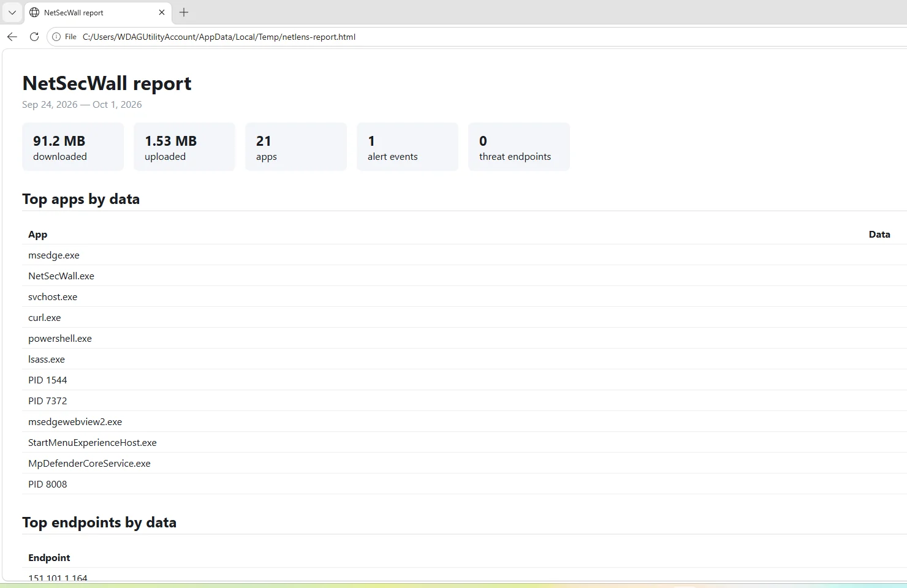Click the 21 apps card

click(296, 147)
